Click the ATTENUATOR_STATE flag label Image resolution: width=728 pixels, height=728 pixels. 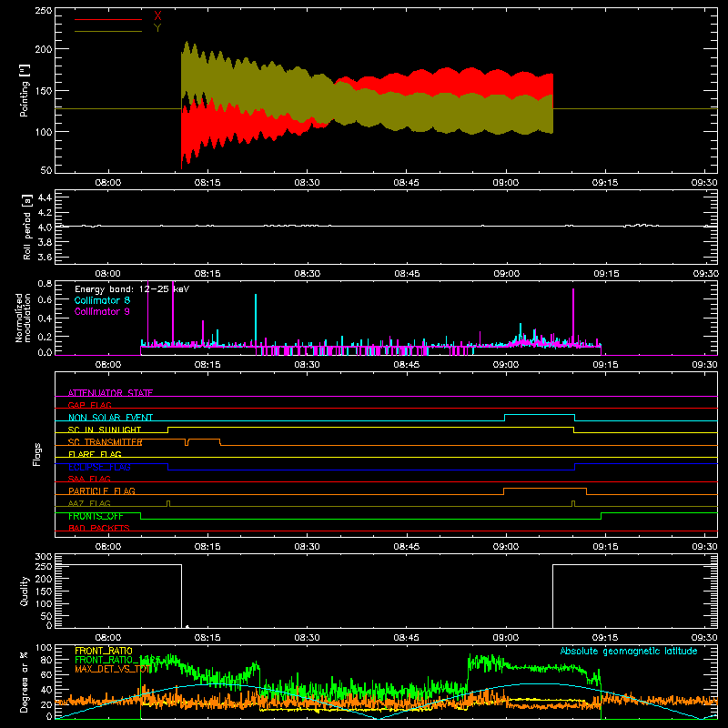[x=110, y=393]
